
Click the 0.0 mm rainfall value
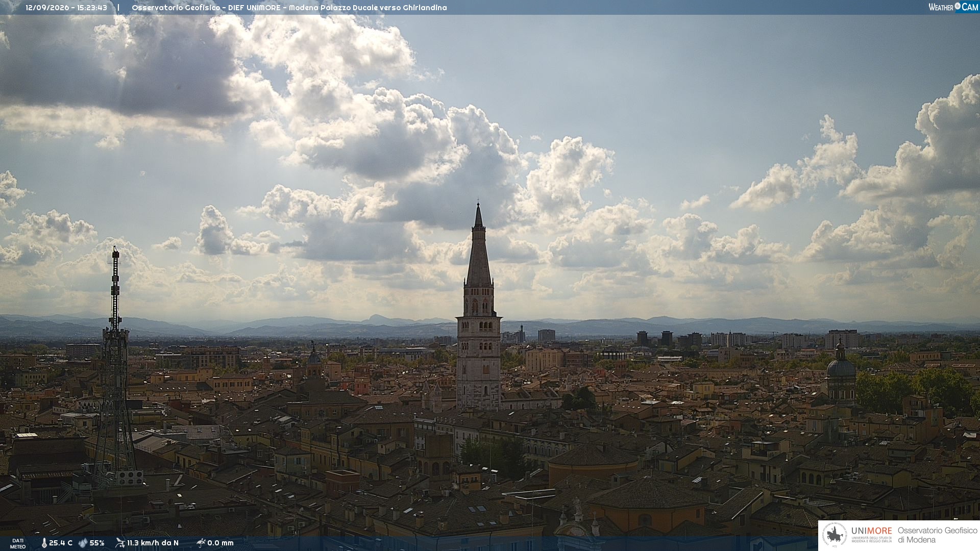click(x=220, y=543)
